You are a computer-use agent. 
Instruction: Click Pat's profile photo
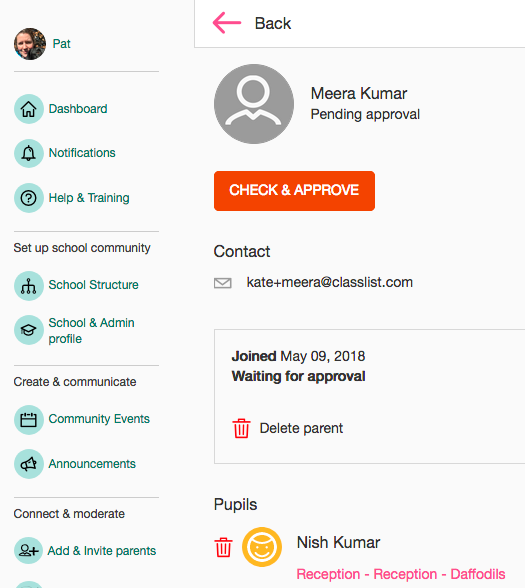(30, 44)
